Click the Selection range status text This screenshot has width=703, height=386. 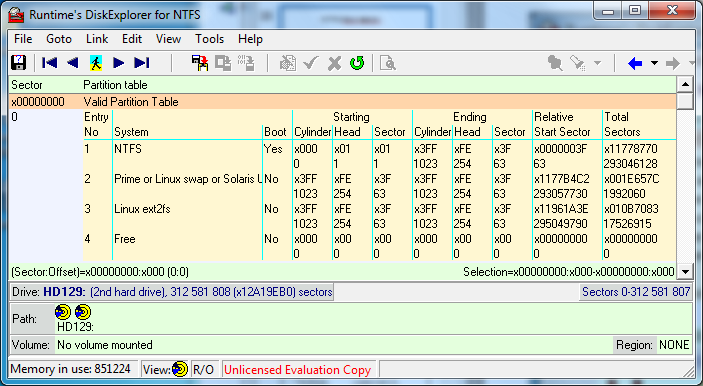coord(568,272)
